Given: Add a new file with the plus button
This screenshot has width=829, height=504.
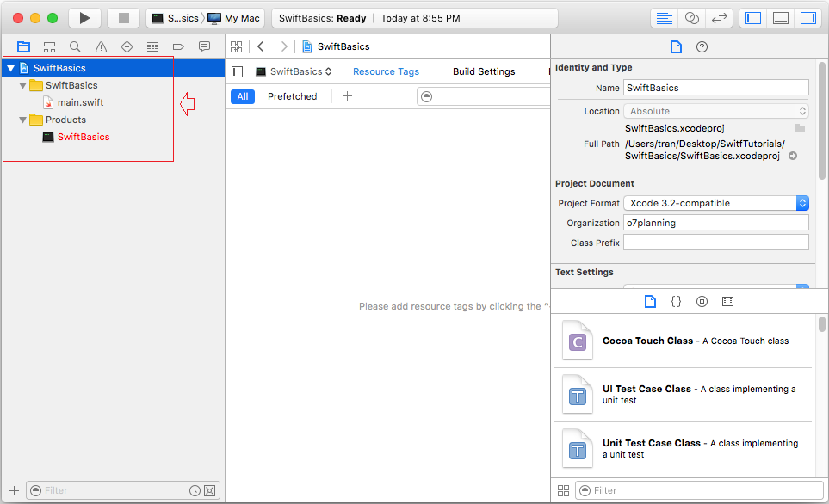Looking at the screenshot, I should click(x=15, y=490).
